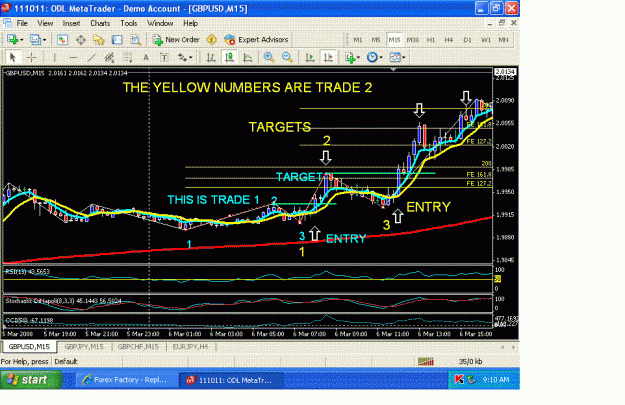Switch to Candlesticks chart display
The width and height of the screenshot is (625, 405).
229,57
